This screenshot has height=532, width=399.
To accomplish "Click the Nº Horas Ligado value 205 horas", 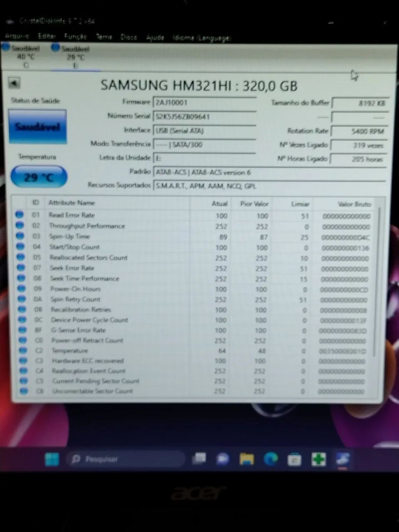I will (x=358, y=159).
